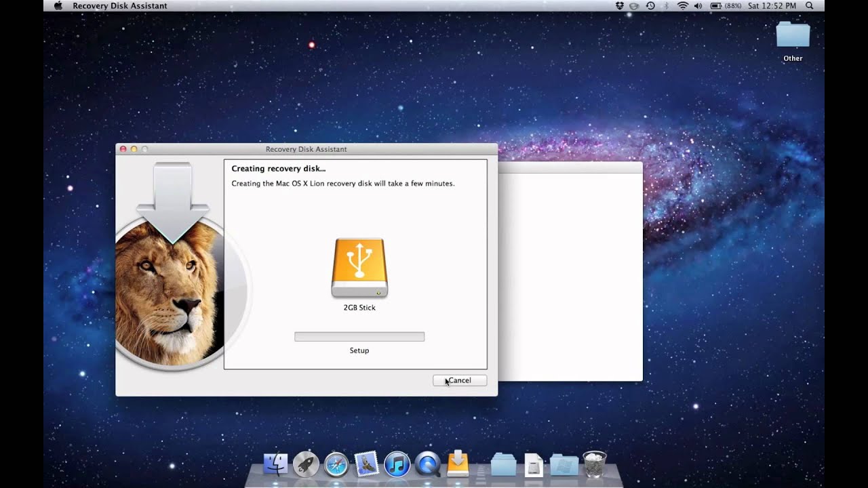Image resolution: width=868 pixels, height=488 pixels.
Task: Open Launchpad rocket icon in Dock
Action: (x=306, y=464)
